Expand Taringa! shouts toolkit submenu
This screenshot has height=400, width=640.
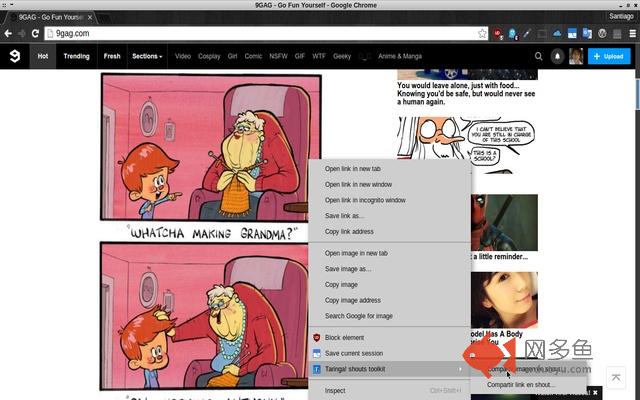[x=390, y=369]
